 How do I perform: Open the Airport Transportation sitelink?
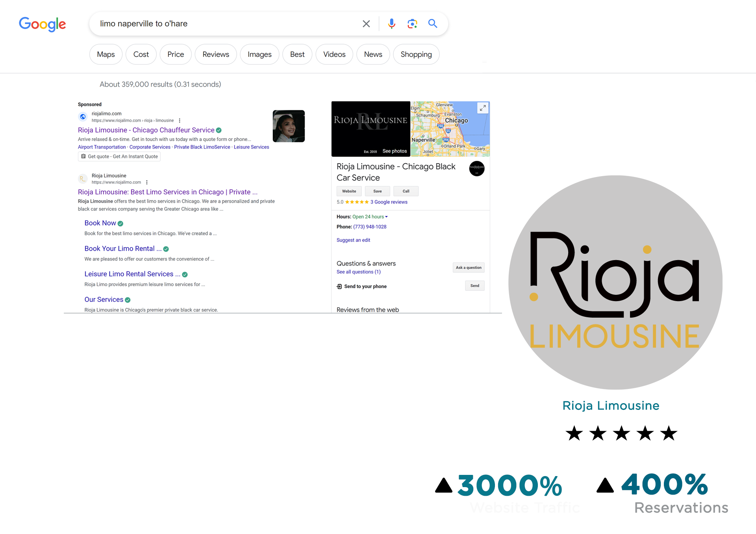tap(102, 147)
